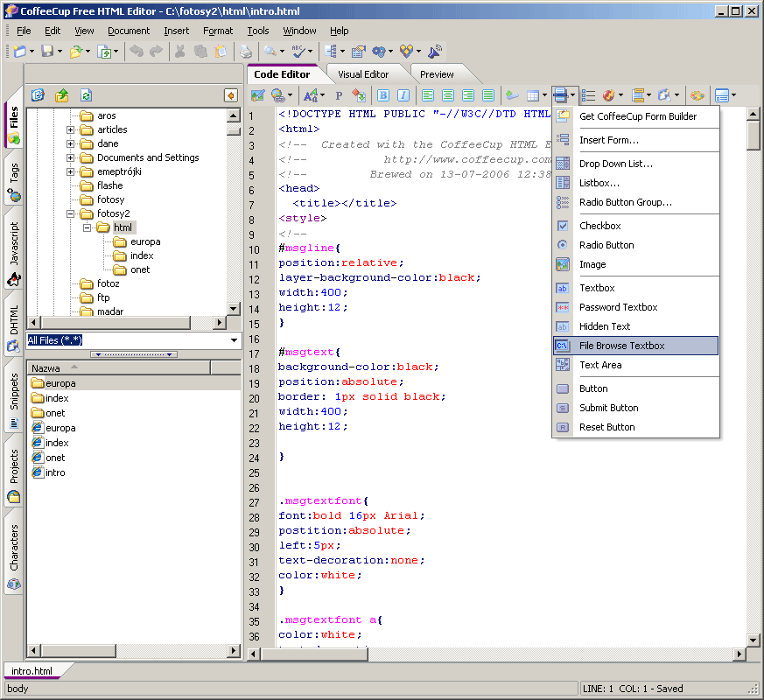The width and height of the screenshot is (764, 700).
Task: Collapse the html folder node
Action: (88, 228)
